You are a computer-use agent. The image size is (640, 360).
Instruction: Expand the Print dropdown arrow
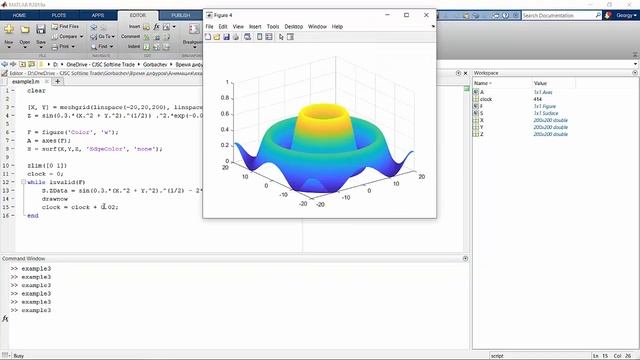(x=73, y=47)
